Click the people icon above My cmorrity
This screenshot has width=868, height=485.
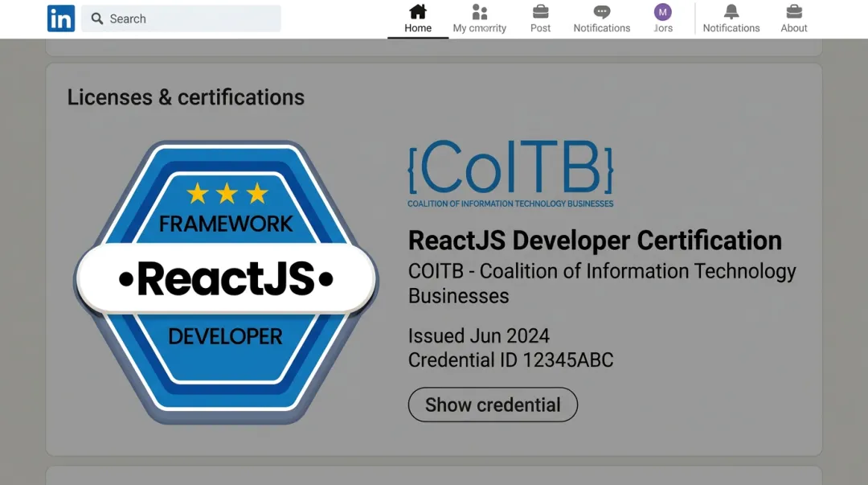(x=479, y=11)
